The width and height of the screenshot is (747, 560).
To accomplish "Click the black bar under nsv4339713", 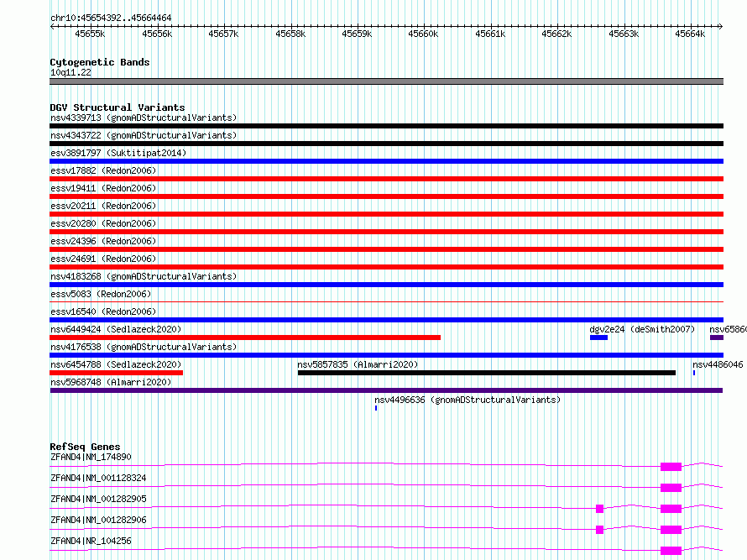I will [386, 126].
